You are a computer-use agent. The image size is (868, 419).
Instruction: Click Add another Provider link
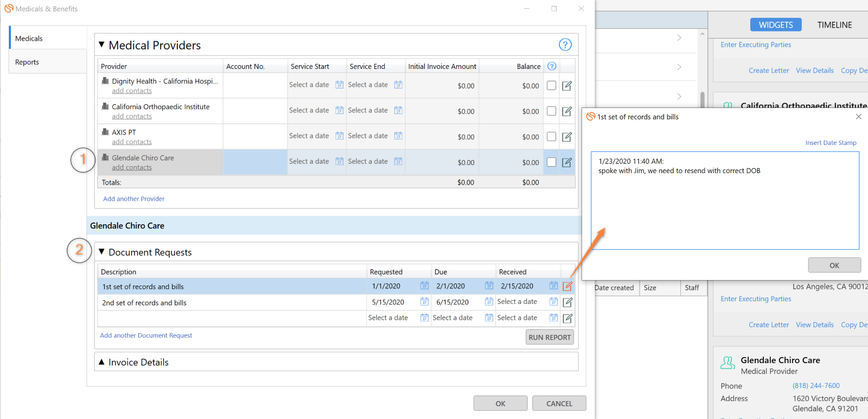134,199
